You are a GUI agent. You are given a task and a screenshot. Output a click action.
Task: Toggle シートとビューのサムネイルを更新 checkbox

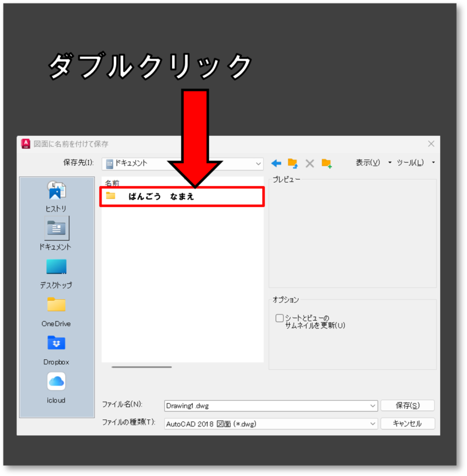(279, 318)
